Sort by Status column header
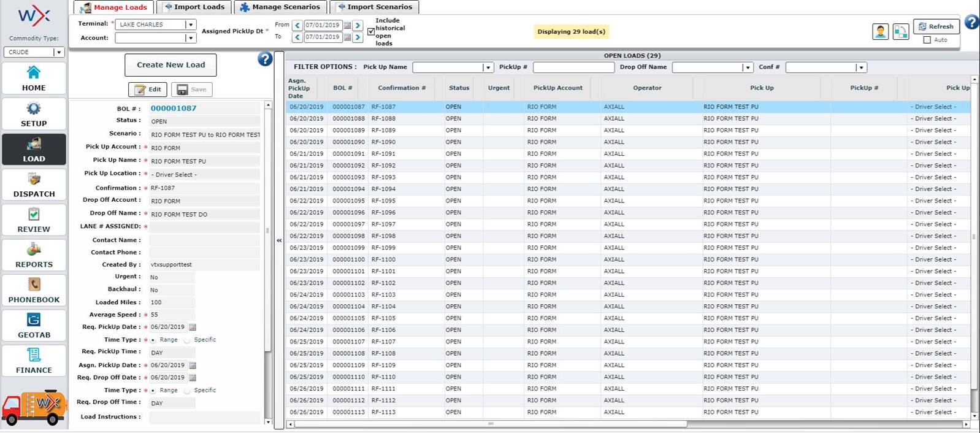 459,88
